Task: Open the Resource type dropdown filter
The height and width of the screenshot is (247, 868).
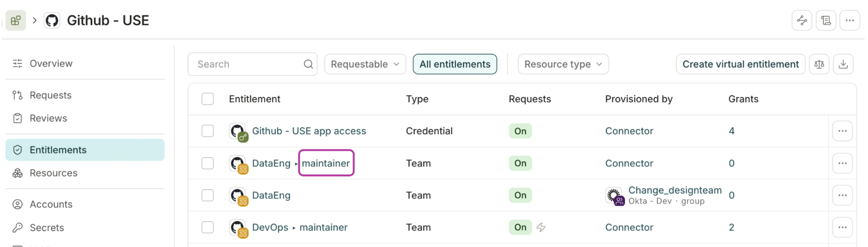Action: coord(563,64)
